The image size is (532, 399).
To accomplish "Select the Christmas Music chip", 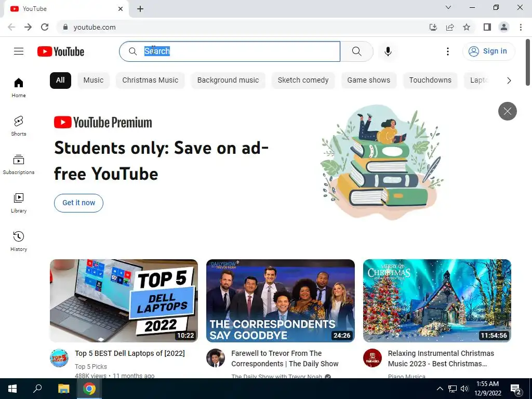I will (x=150, y=80).
